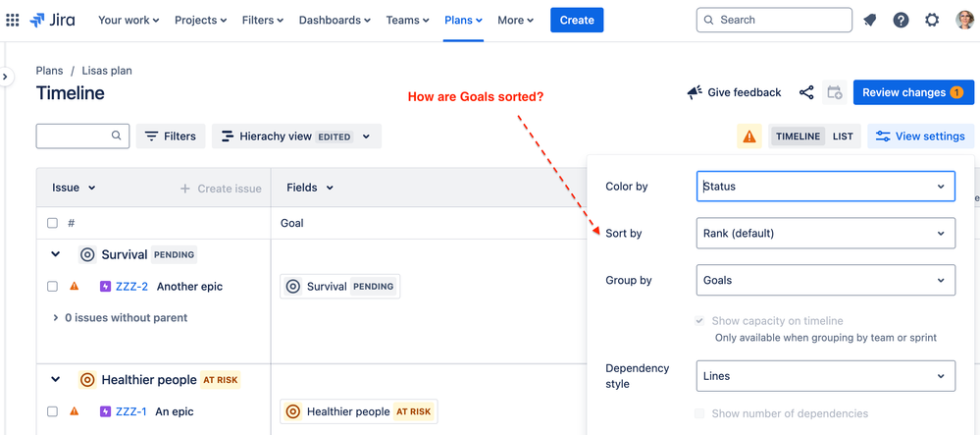This screenshot has height=435, width=980.
Task: Toggle the select-all checkbox beside #
Action: click(53, 223)
